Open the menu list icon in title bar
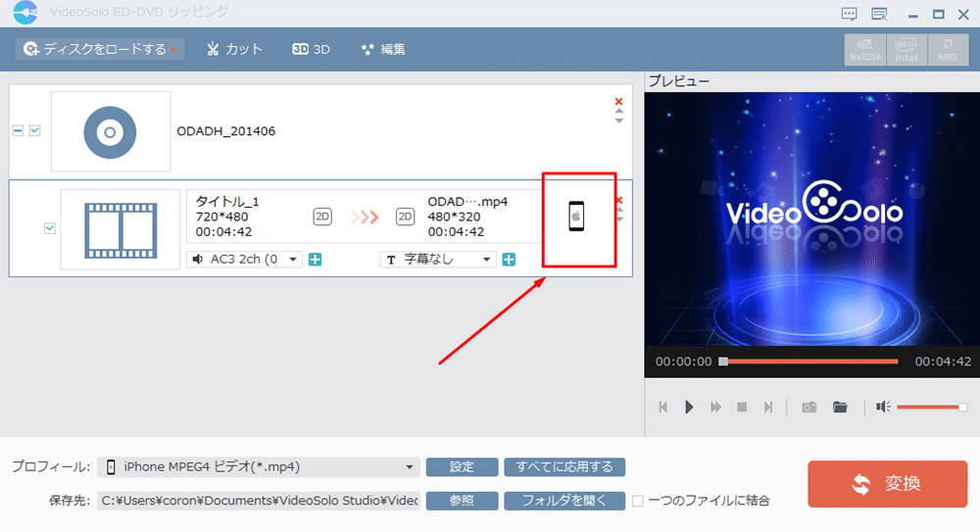 (879, 14)
